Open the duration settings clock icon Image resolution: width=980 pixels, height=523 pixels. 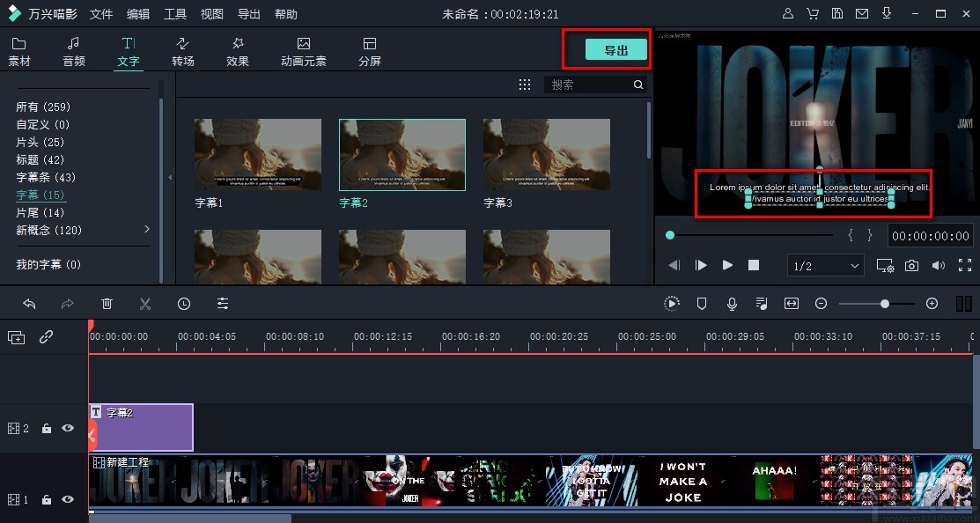click(184, 303)
